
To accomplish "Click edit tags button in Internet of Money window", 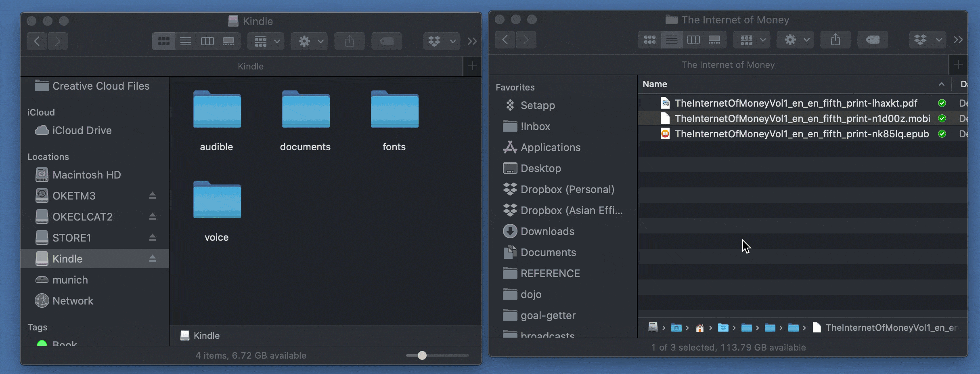I will coord(873,40).
